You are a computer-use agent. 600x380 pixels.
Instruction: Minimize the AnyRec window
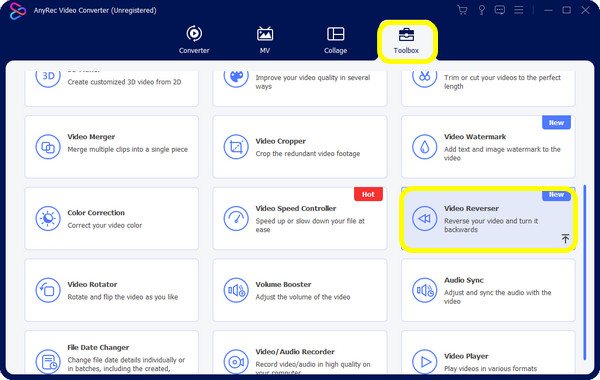548,10
